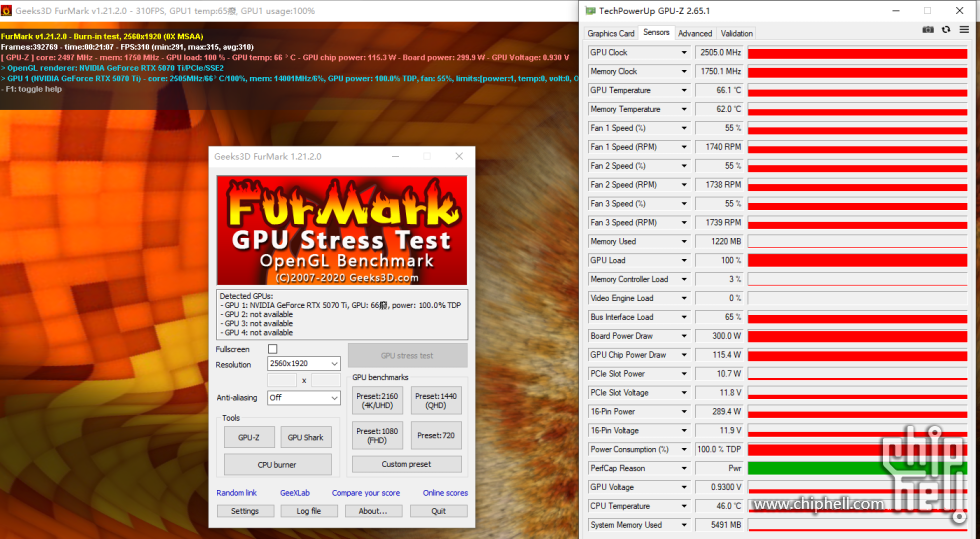Open the GeeXLab link
This screenshot has height=539, width=980.
tap(295, 493)
